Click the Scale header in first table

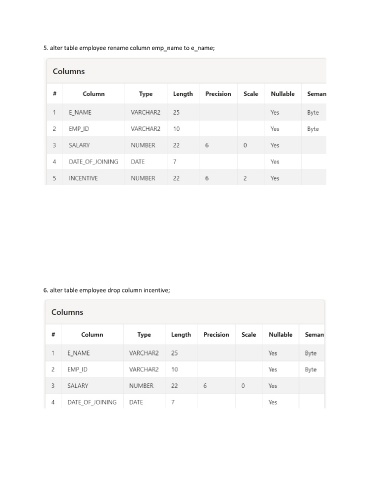(251, 94)
